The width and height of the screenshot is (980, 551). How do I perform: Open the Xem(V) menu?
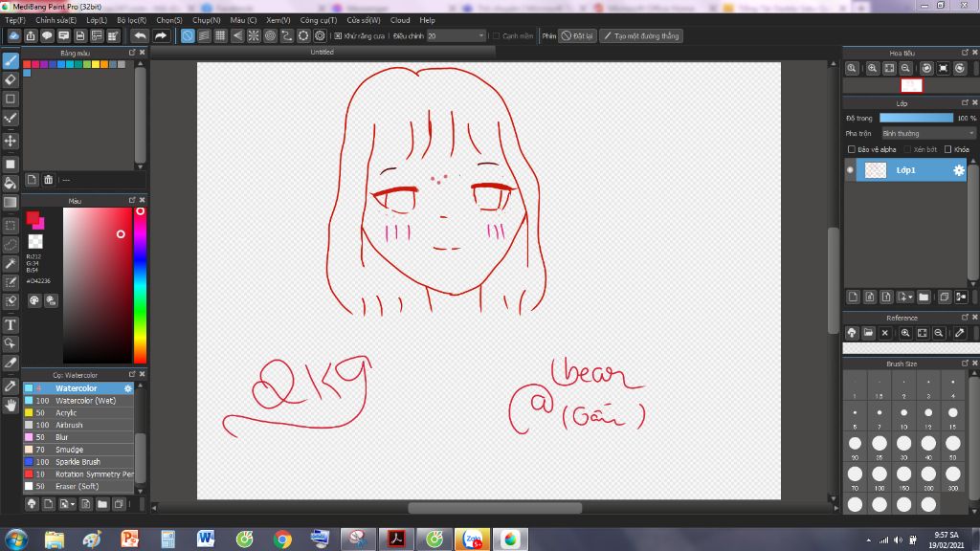tap(278, 20)
